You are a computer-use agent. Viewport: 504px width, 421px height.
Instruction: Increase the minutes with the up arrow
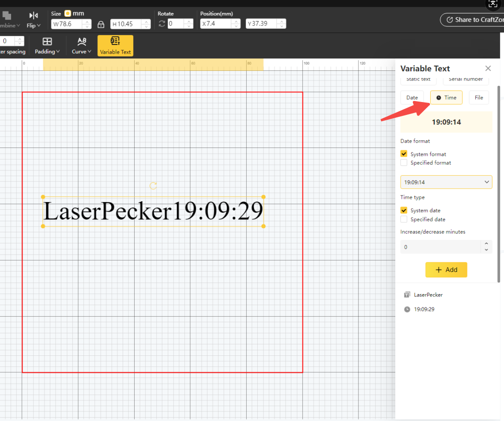click(x=486, y=244)
